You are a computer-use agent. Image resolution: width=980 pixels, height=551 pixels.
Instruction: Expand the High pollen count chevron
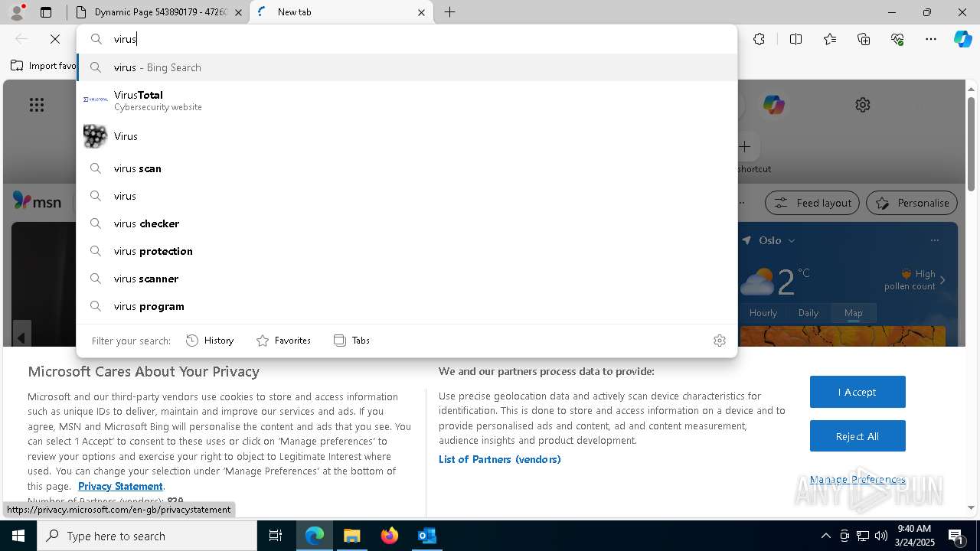pyautogui.click(x=942, y=280)
